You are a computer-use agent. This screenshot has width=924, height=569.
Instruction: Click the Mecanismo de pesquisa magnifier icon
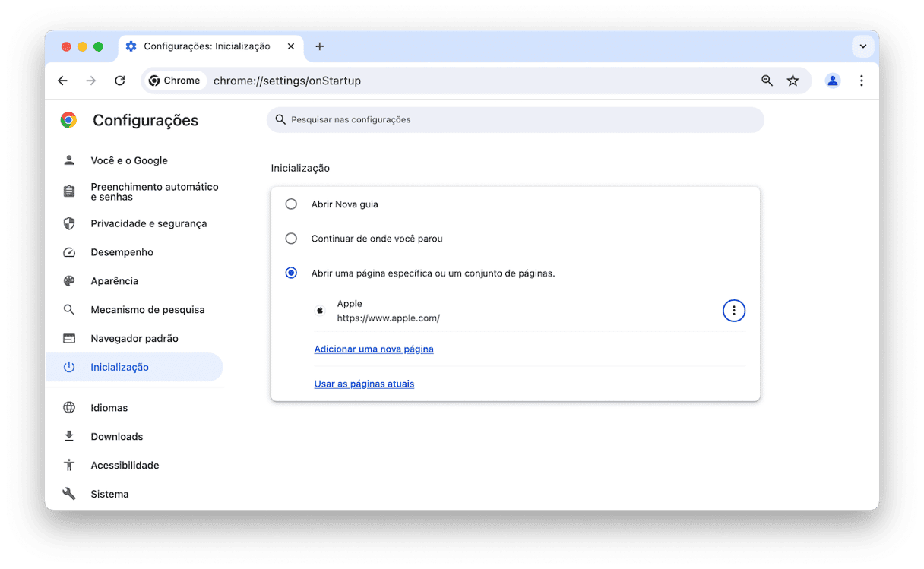69,310
